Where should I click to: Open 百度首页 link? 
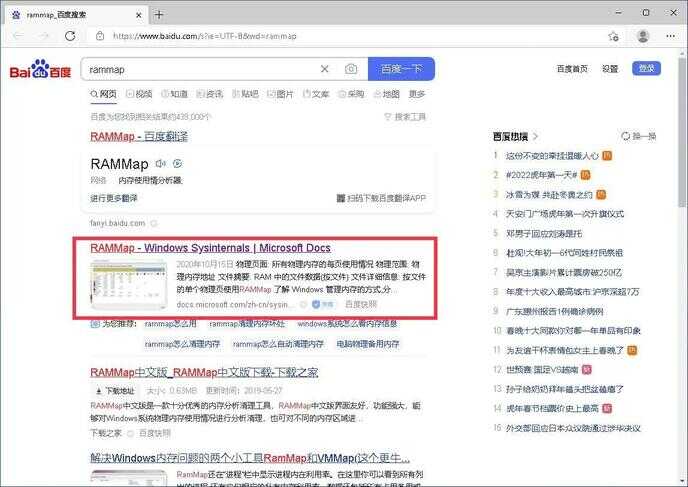[x=572, y=69]
